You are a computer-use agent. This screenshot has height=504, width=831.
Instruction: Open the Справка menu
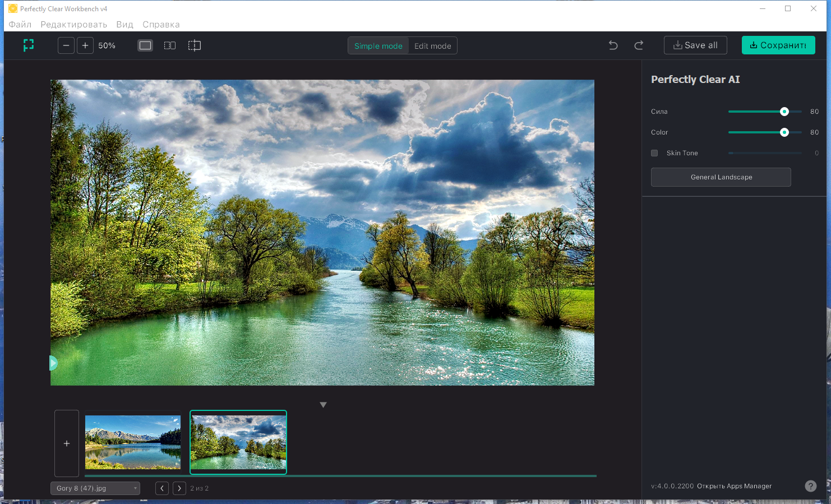161,25
